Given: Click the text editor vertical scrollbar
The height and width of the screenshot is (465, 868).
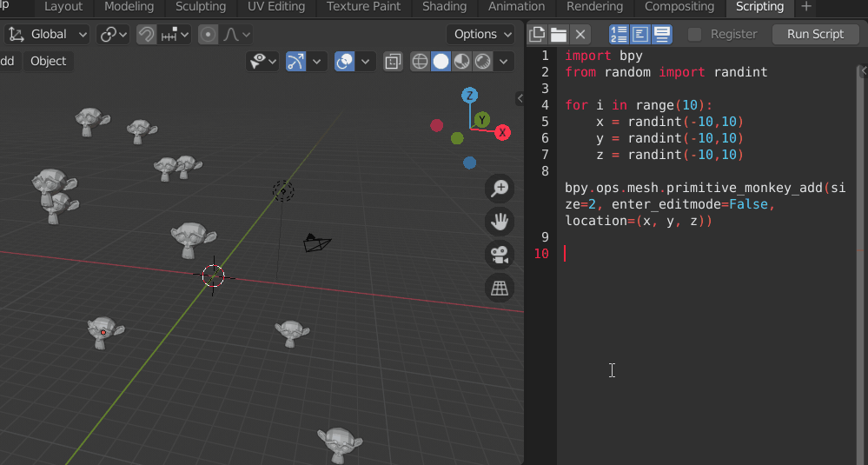Looking at the screenshot, I should point(862,266).
